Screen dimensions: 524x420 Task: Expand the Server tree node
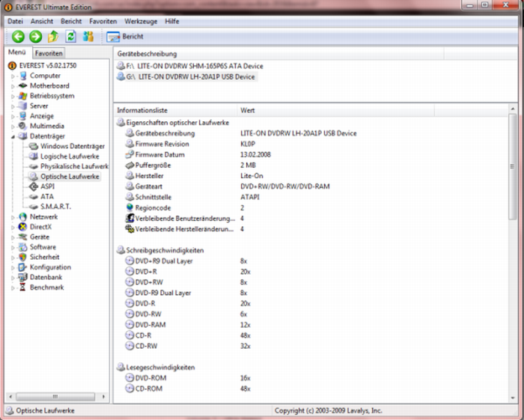click(13, 106)
